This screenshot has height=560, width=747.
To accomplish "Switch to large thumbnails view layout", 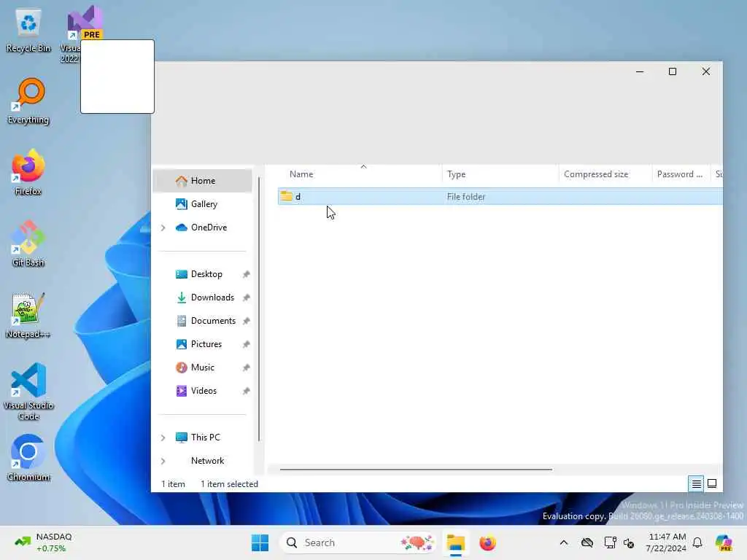I will [712, 484].
